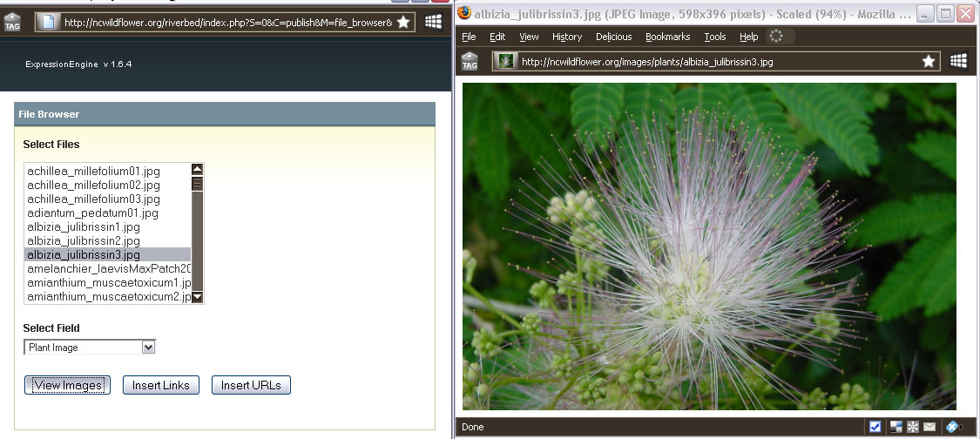This screenshot has width=980, height=439.
Task: Toggle the blue checkmark in status bar
Action: tap(875, 427)
